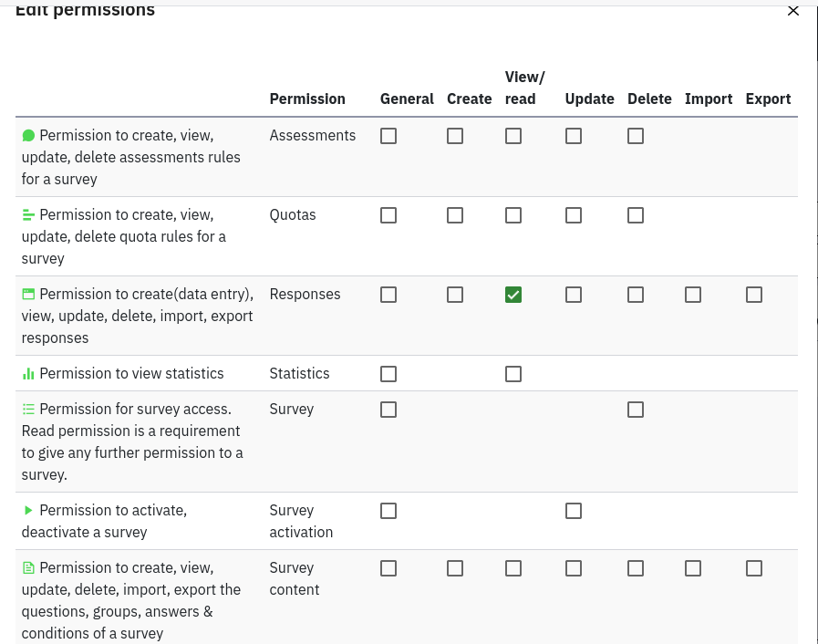This screenshot has height=644, width=818.
Task: Click the Statistics bar chart icon
Action: (x=28, y=374)
